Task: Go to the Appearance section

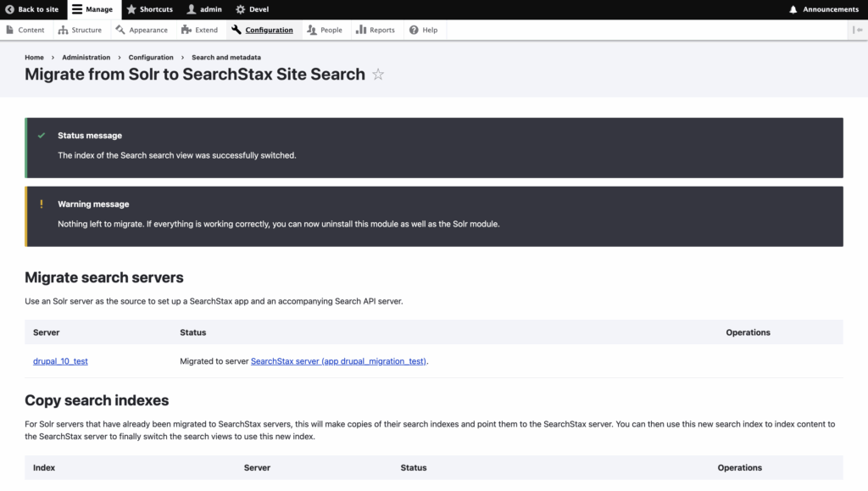Action: [x=142, y=30]
